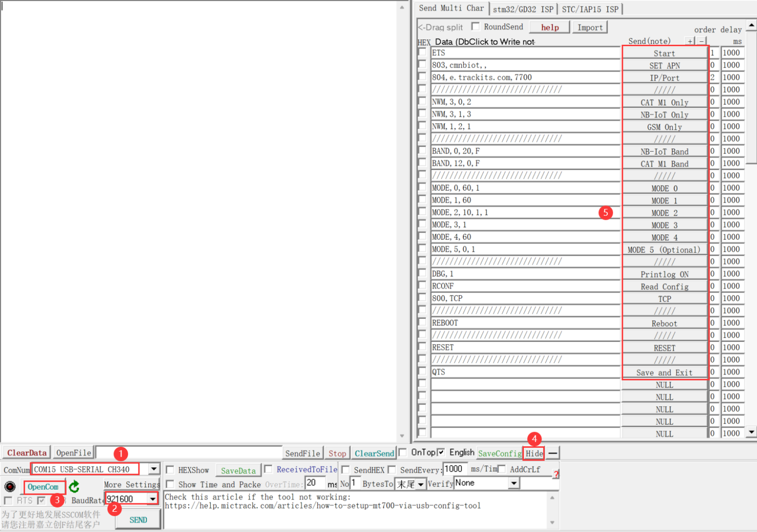Click the round serial status indicator light

[10, 487]
